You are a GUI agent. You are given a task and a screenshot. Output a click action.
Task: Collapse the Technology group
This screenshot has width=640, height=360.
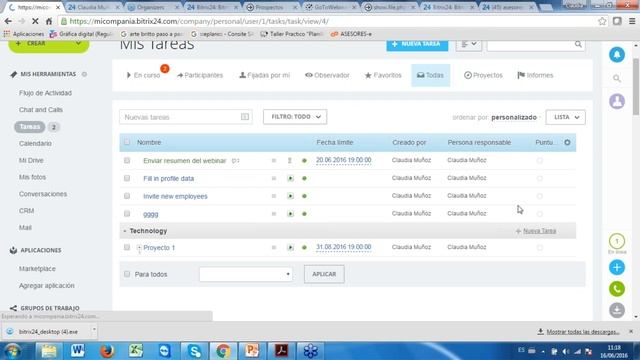[124, 231]
